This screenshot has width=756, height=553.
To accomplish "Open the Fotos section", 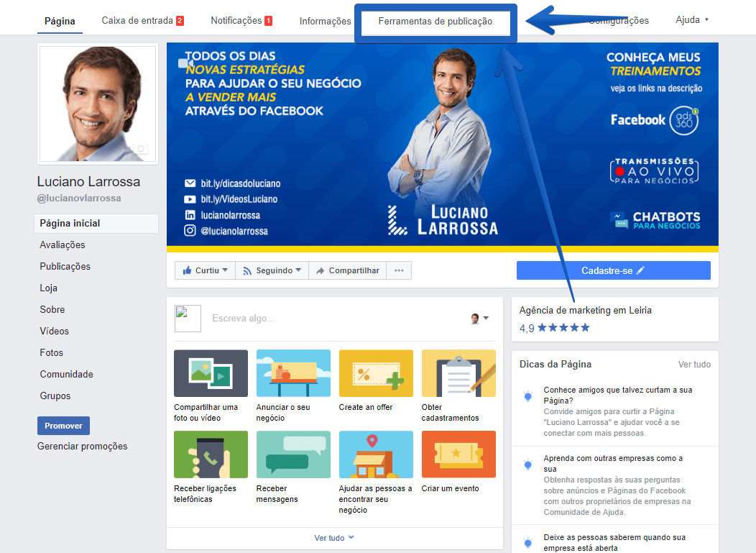I will click(x=51, y=353).
